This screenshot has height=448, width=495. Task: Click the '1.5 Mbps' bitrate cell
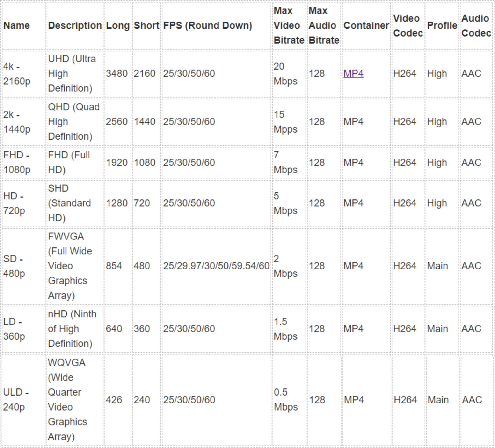(285, 329)
